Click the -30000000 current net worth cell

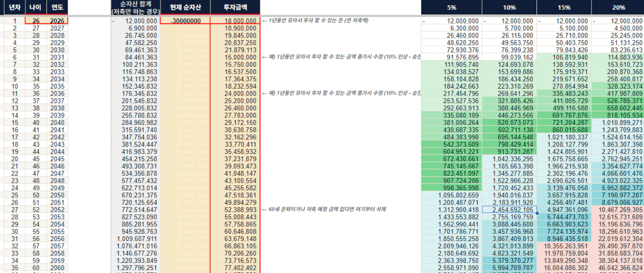coord(185,21)
